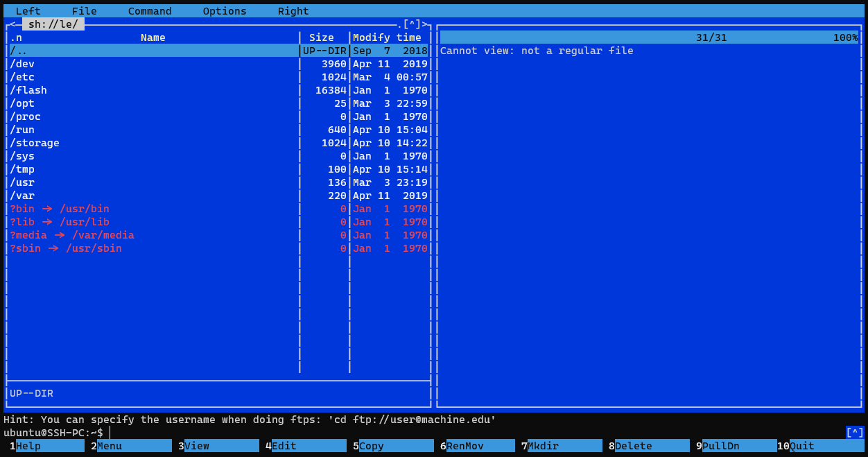Click the left panel history back arrow

click(x=12, y=24)
